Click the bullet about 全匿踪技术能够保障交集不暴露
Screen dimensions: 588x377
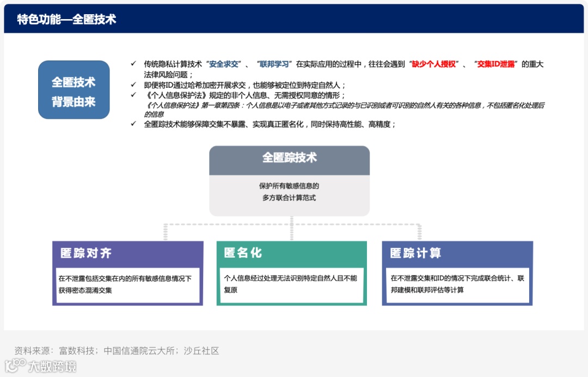point(269,124)
